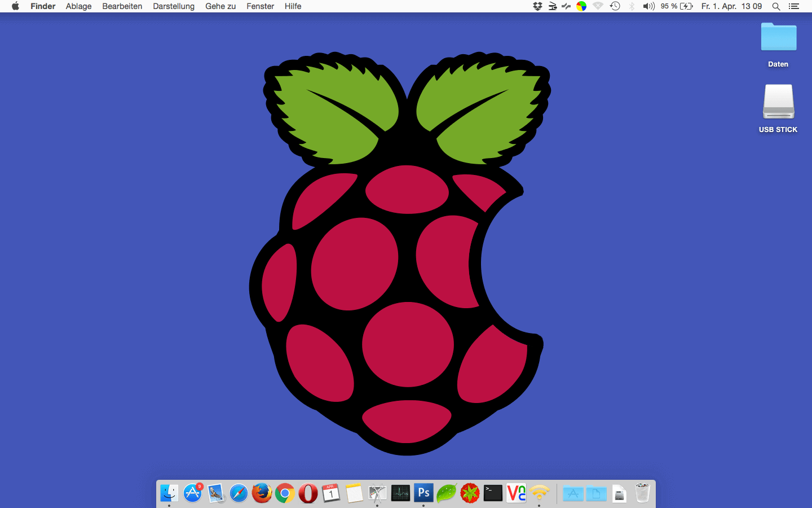Open the Time Machine status menu
This screenshot has width=812, height=508.
tap(615, 6)
